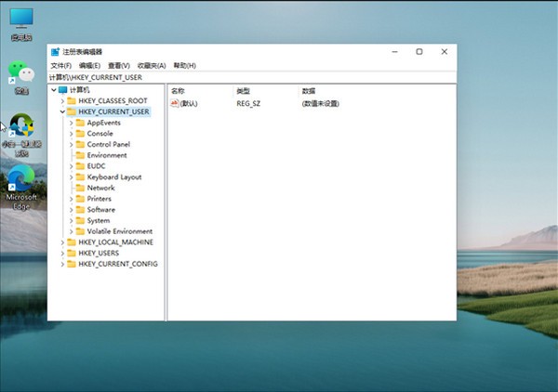Select the (默认) string value icon
Screen dimensions: 558x392
click(174, 104)
